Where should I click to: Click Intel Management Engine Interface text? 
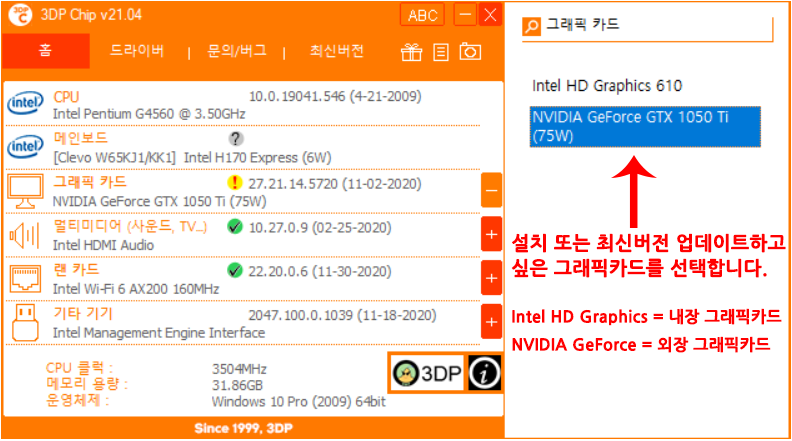pyautogui.click(x=159, y=333)
